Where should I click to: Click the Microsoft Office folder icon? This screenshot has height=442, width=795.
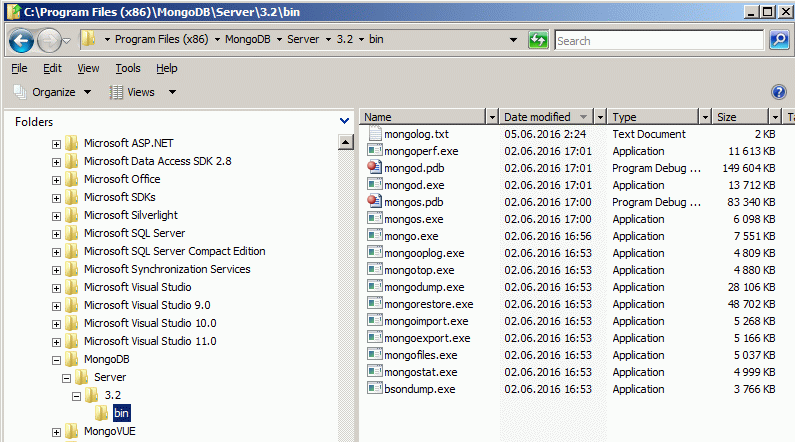(x=72, y=179)
